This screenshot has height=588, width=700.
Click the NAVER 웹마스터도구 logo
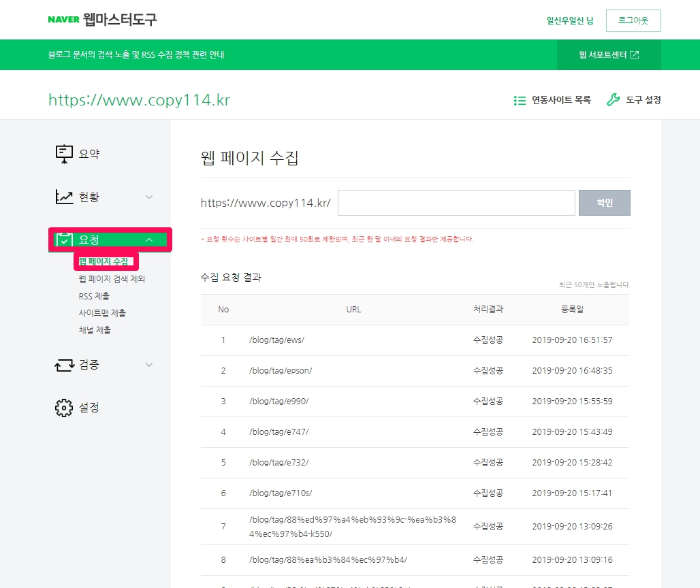102,20
